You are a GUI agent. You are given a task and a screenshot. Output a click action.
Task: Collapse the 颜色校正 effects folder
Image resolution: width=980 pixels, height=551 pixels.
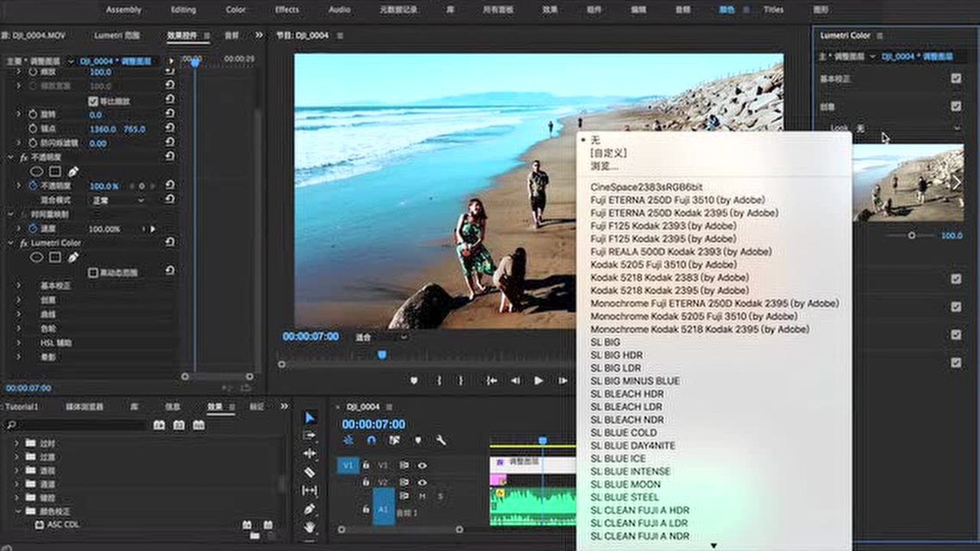tap(17, 511)
